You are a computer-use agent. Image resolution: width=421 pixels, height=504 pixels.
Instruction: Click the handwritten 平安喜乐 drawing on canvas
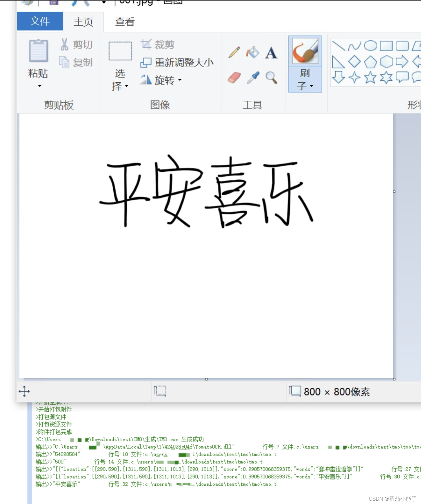(207, 192)
